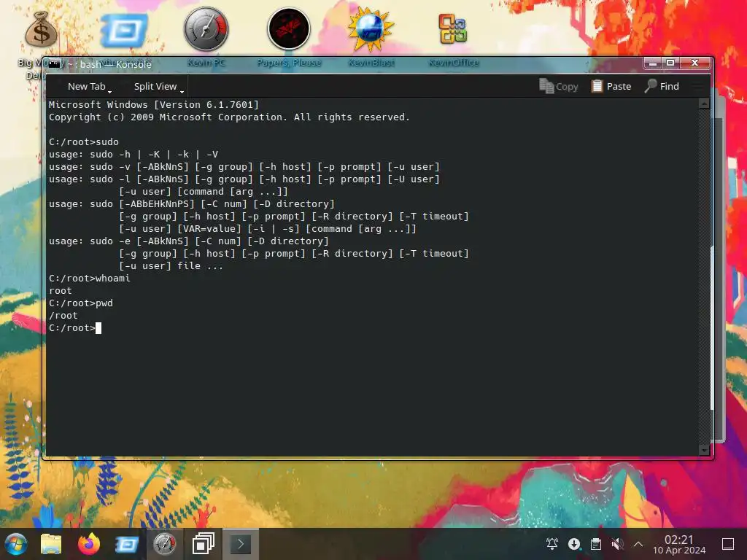
Task: Click the download updates tray icon
Action: [574, 544]
